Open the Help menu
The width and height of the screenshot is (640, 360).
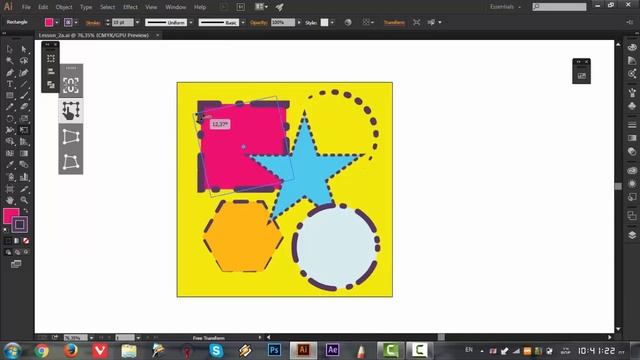coord(200,7)
